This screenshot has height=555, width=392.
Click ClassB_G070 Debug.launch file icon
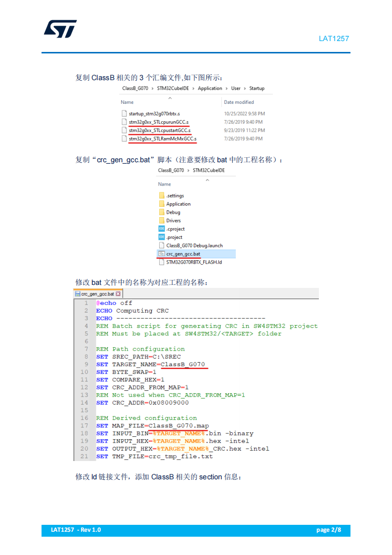point(162,245)
